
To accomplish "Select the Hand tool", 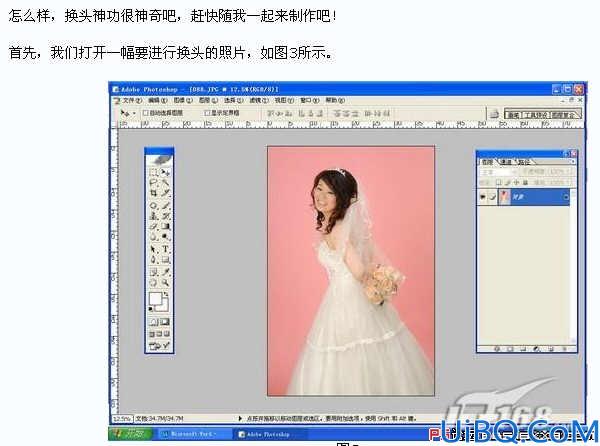I will click(154, 283).
